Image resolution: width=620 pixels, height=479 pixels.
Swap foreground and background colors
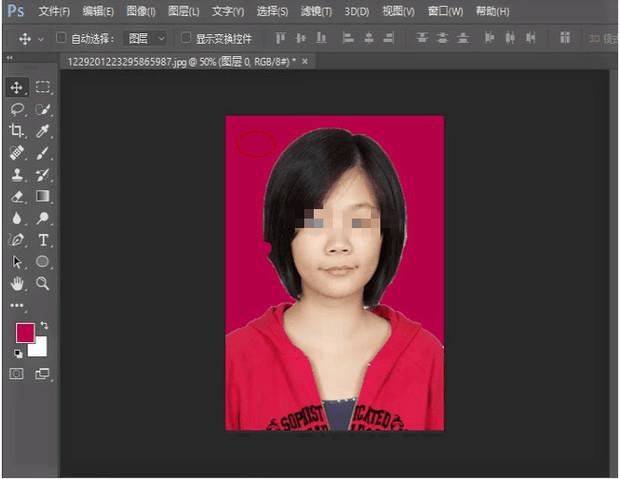point(44,327)
